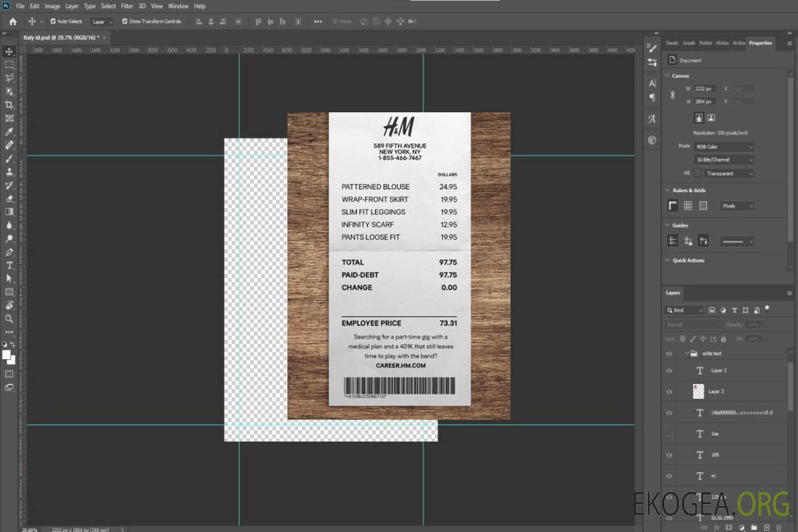
Task: Select the Lasso tool
Action: coord(9,78)
